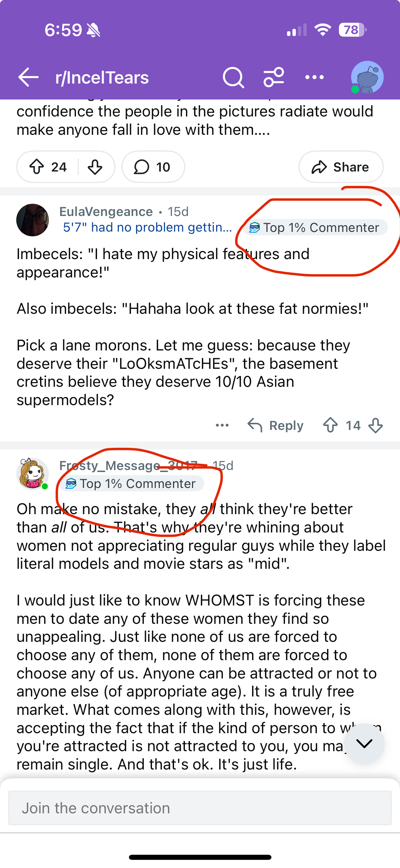Focus the Join the conversation field
The image size is (400, 868).
tap(200, 808)
